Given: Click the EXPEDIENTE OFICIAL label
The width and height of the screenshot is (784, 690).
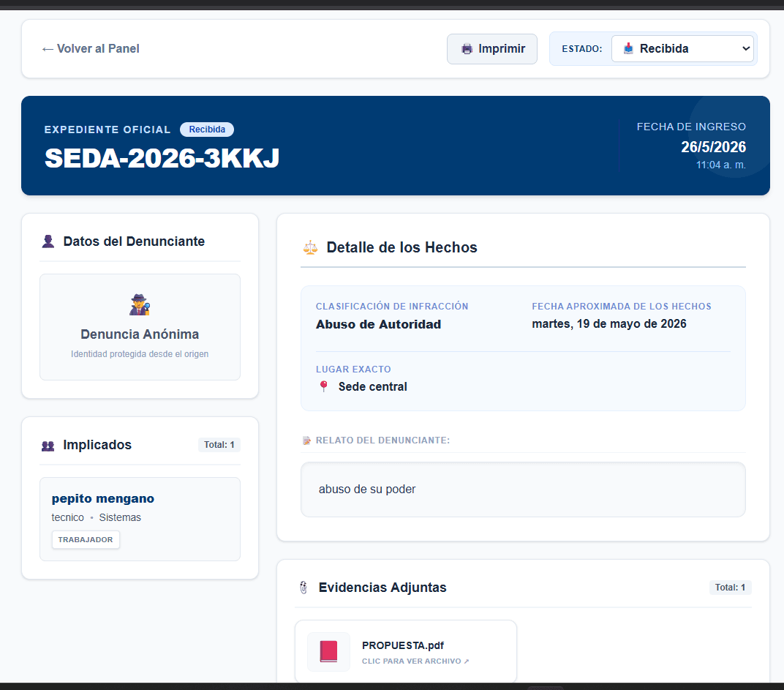Looking at the screenshot, I should coord(108,130).
